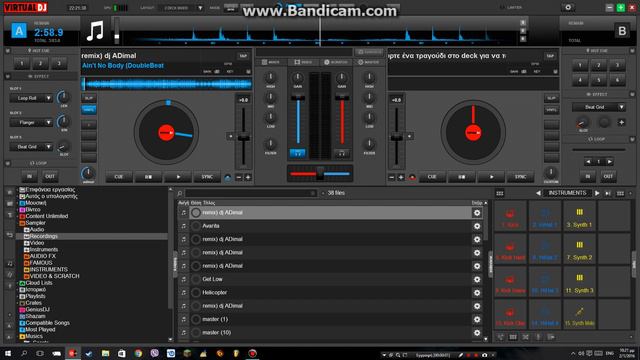Click the Windows Start button
This screenshot has height=360, width=640.
(x=8, y=353)
